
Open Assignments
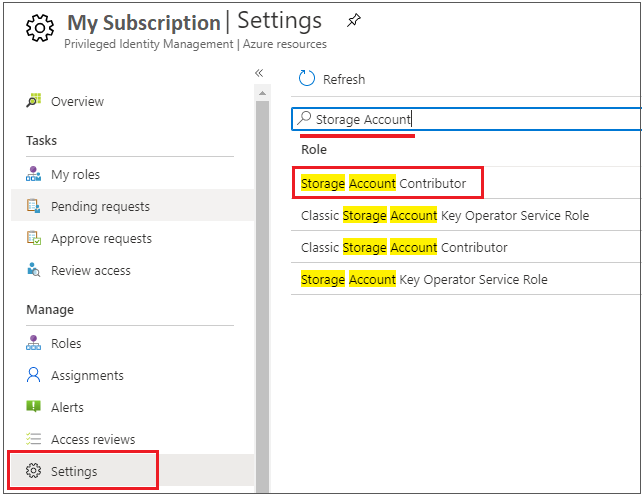[x=87, y=375]
